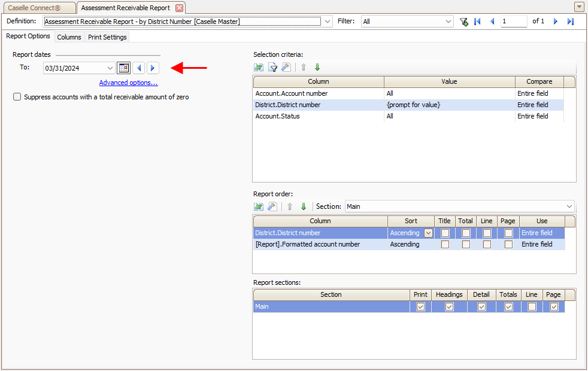Enable Suppress accounts with zero receivable amount

(x=17, y=96)
